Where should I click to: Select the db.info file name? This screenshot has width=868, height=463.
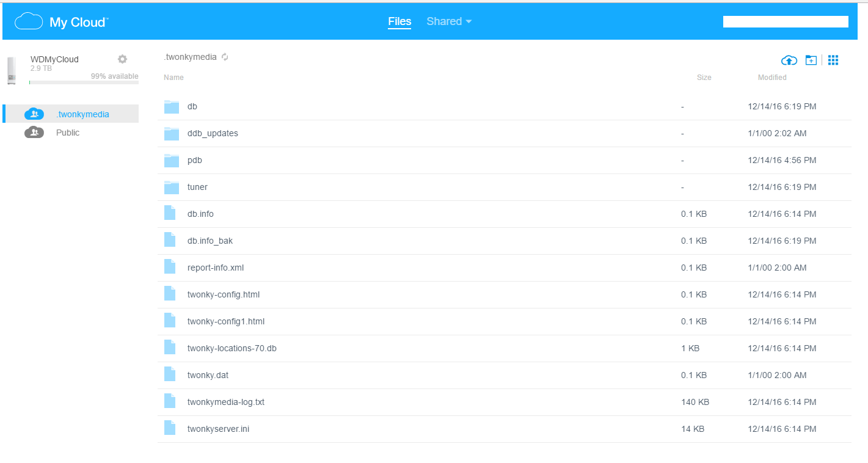coord(200,214)
